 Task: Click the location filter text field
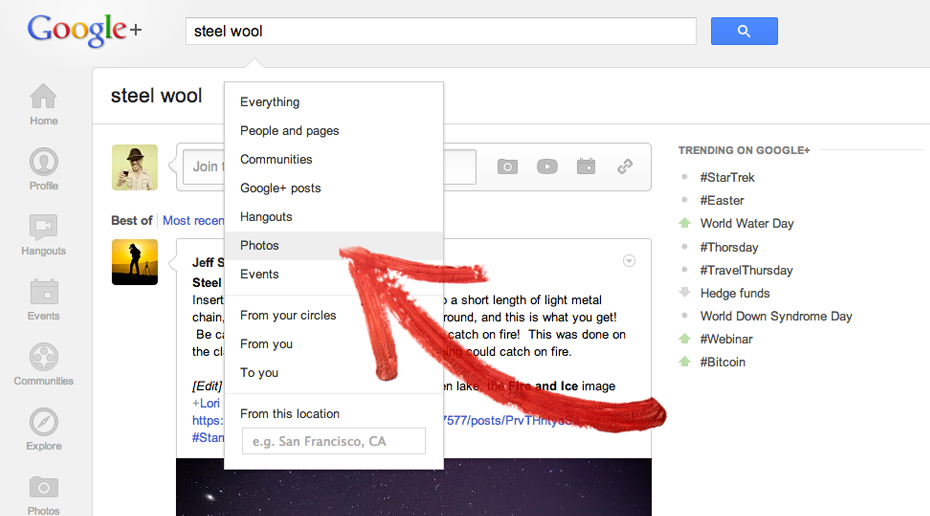point(333,441)
